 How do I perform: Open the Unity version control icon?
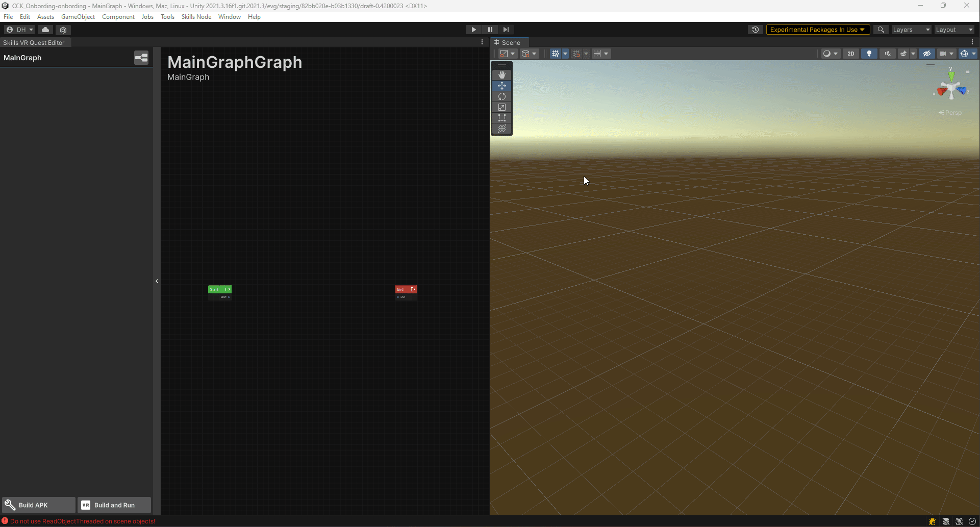63,30
